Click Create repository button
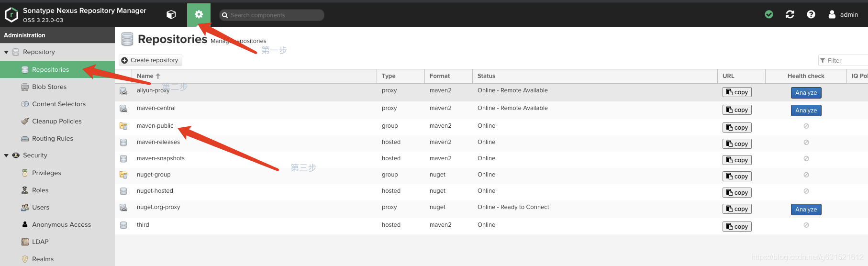Viewport: 868px width, 266px height. (x=150, y=60)
